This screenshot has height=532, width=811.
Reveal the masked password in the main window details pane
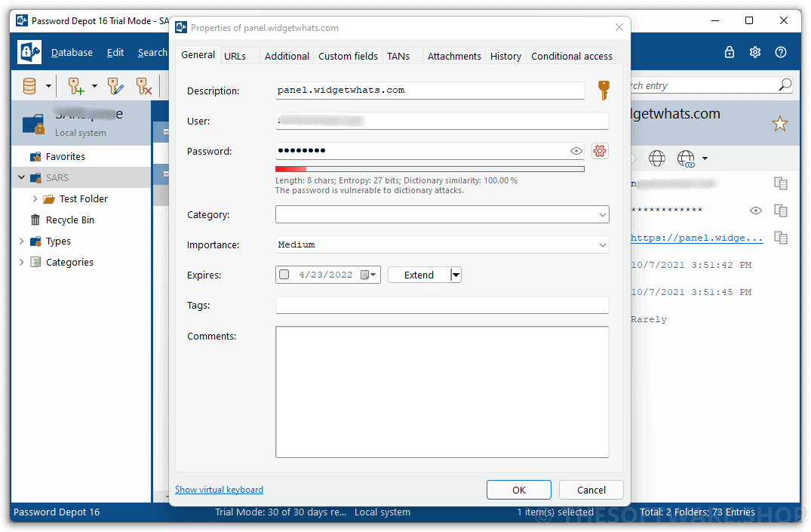click(756, 210)
